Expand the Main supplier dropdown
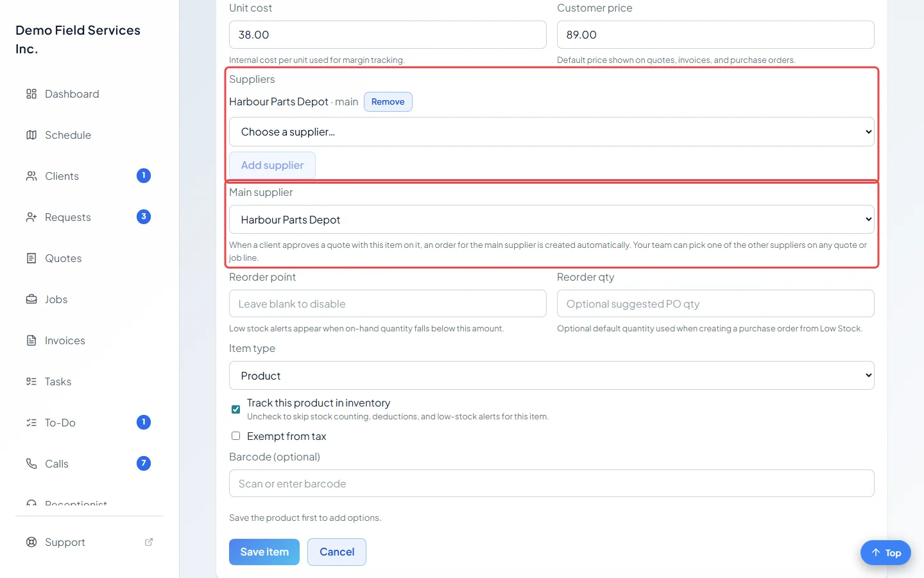The image size is (924, 578). [552, 220]
